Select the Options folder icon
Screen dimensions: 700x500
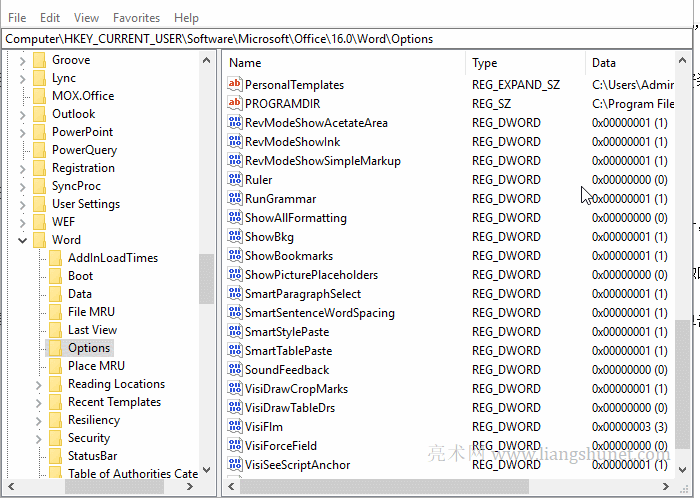click(x=55, y=348)
